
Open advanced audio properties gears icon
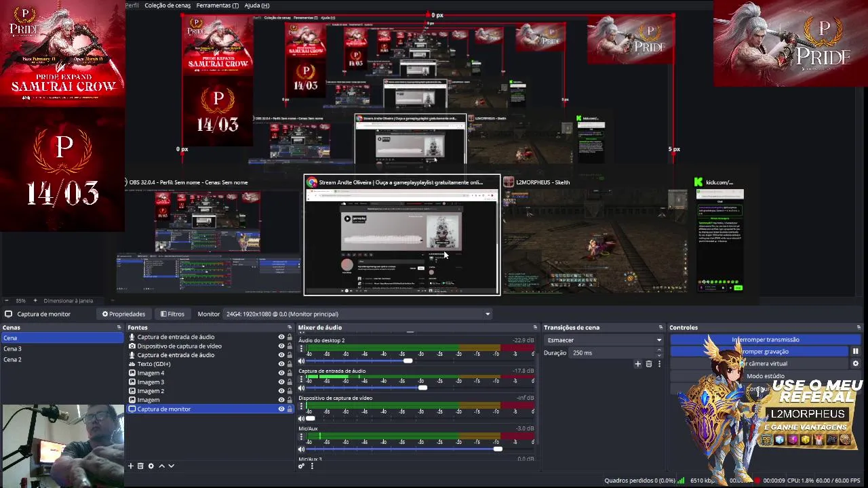click(302, 466)
